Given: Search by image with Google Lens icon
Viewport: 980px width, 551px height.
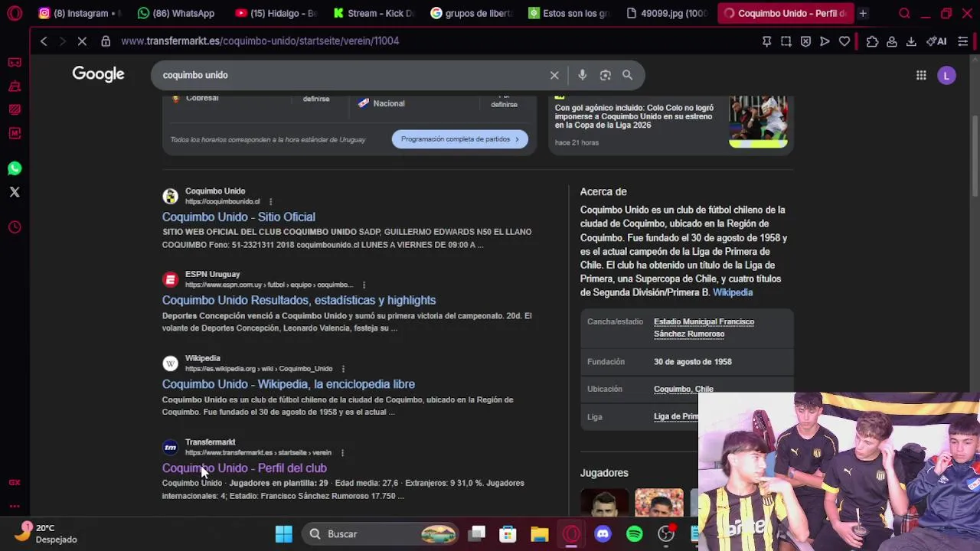Looking at the screenshot, I should (606, 75).
